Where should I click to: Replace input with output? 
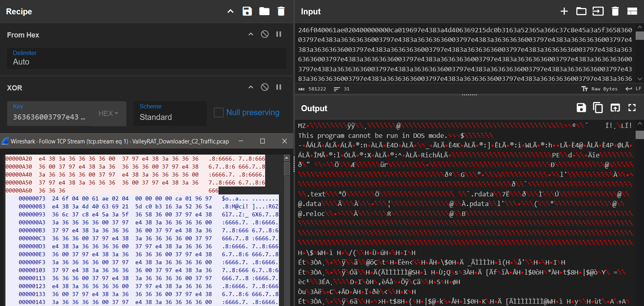(615, 108)
